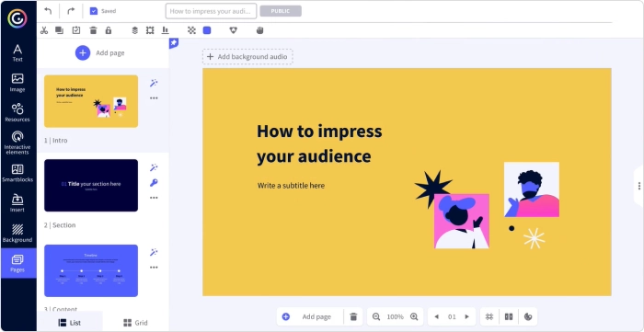Toggle the lock icon in toolbar
The image size is (644, 332).
tap(109, 30)
